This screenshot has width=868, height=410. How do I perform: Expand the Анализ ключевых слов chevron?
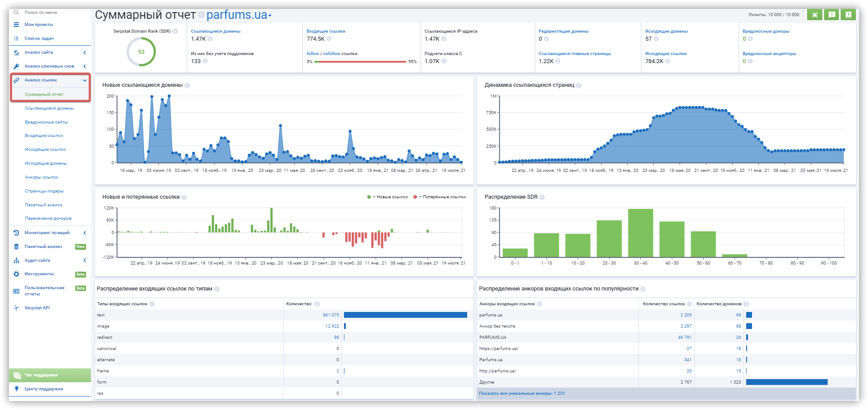pyautogui.click(x=85, y=66)
